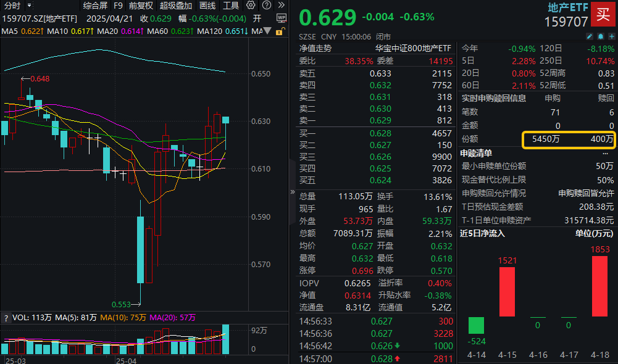Click the lock icon at the MA line row end

coord(279,31)
